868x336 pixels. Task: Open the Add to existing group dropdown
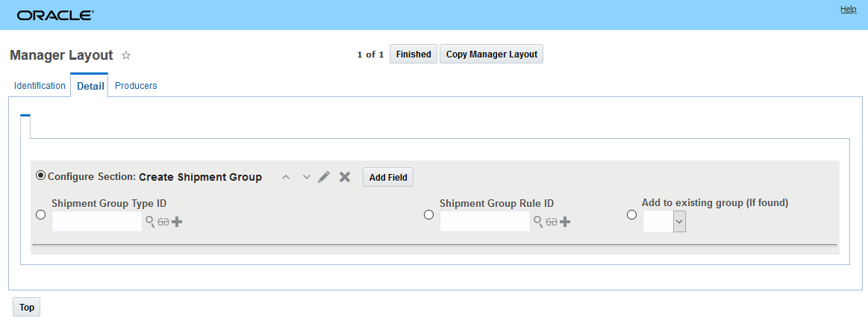[x=679, y=221]
